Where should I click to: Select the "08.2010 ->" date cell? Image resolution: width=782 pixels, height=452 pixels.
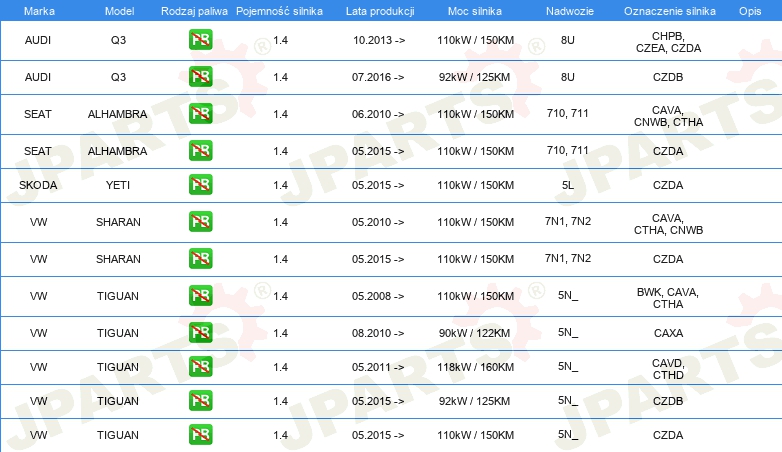378,333
